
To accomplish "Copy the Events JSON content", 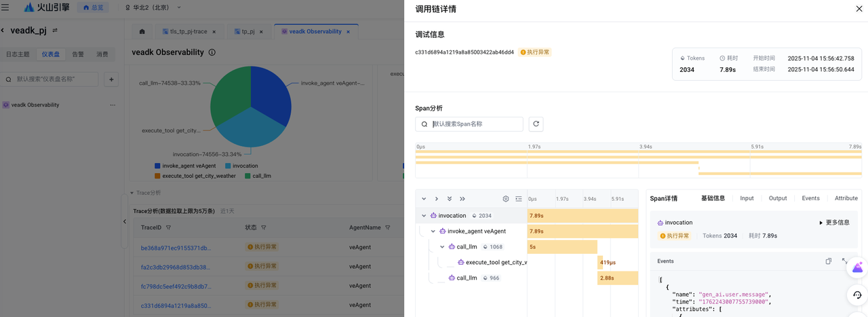I will 828,261.
